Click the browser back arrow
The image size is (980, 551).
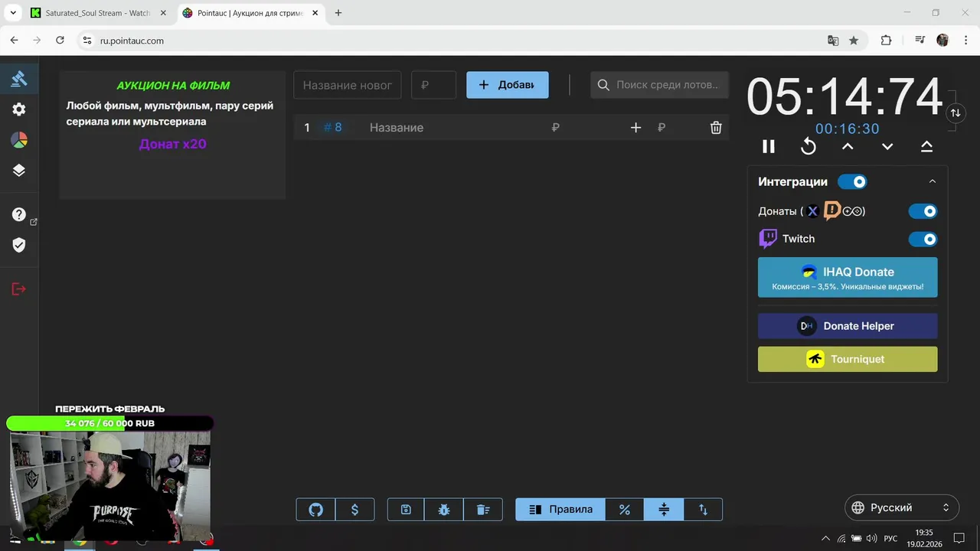pyautogui.click(x=14, y=41)
